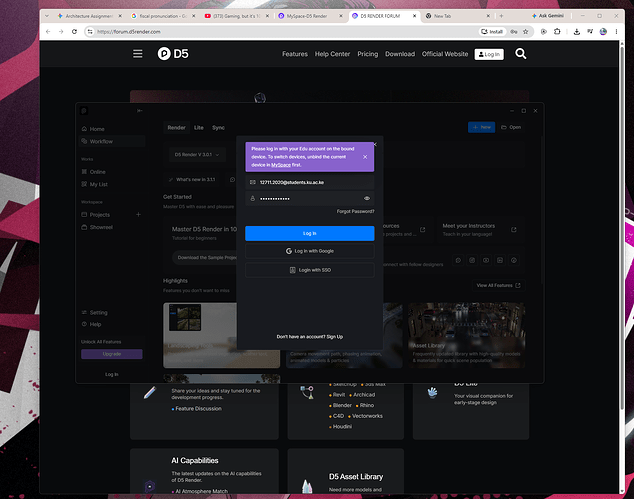This screenshot has height=499, width=634.
Task: Open Ask Gemini in the browser
Action: pos(548,16)
